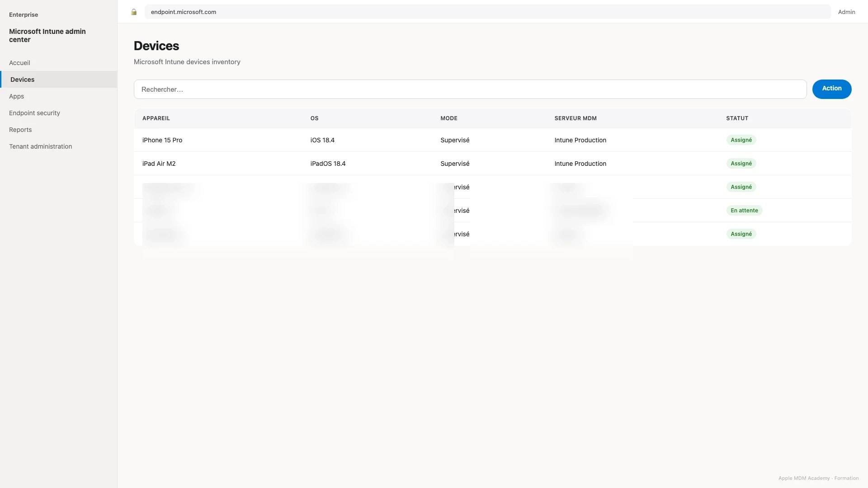Focus the Rechercher search field

tap(470, 89)
